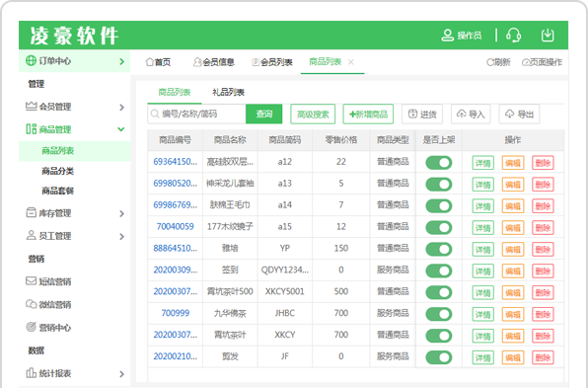Click the search magnifier icon
The image size is (588, 388).
tap(155, 114)
